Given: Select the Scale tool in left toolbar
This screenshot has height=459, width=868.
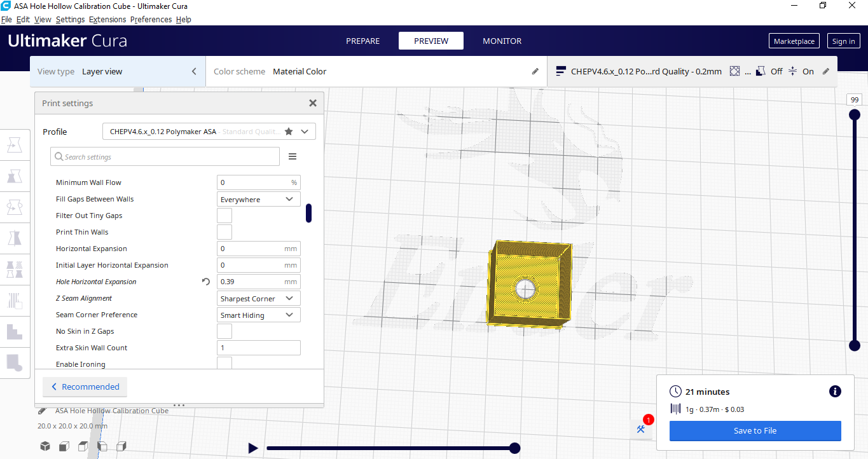Looking at the screenshot, I should 15,176.
